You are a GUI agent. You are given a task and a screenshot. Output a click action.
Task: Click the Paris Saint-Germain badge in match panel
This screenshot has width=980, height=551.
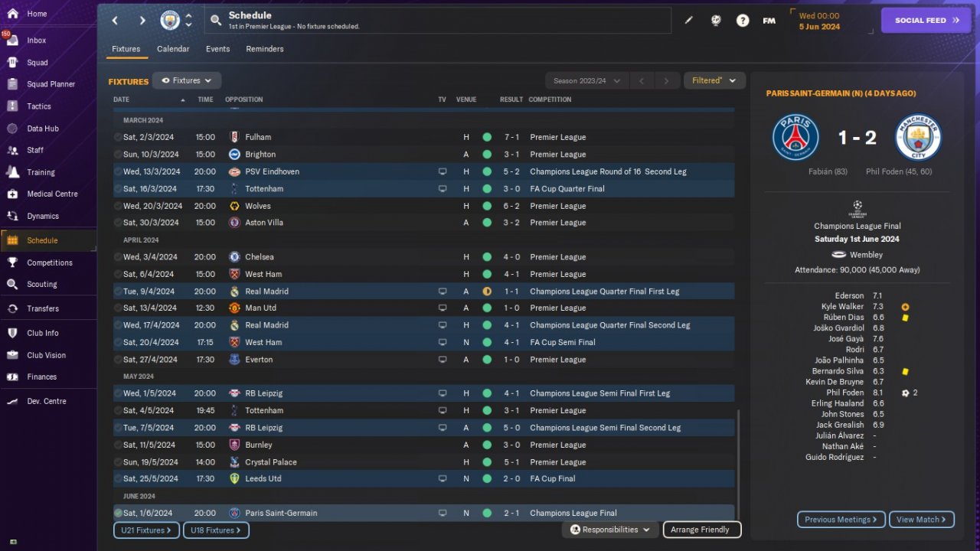795,138
